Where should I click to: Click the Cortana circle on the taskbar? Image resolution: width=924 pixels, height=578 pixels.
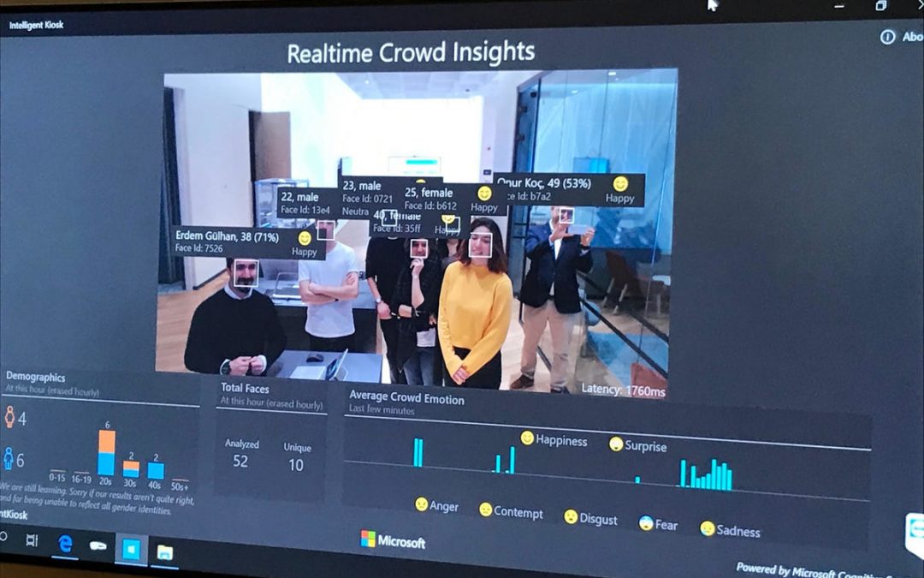click(x=3, y=537)
